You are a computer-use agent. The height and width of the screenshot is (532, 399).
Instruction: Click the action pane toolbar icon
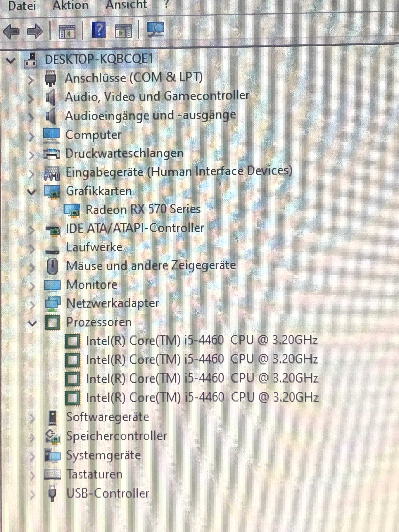coord(123,31)
